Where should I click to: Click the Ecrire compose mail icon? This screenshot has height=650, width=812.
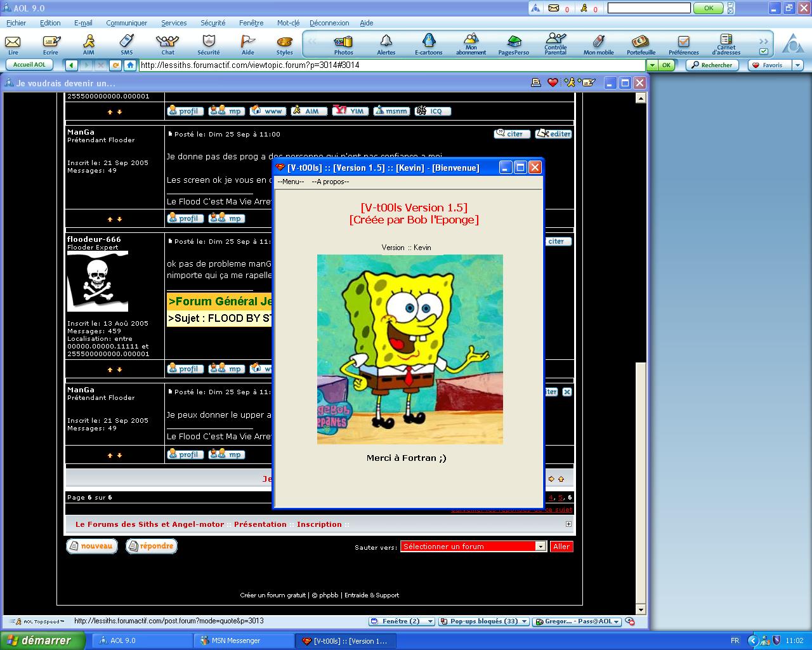51,44
